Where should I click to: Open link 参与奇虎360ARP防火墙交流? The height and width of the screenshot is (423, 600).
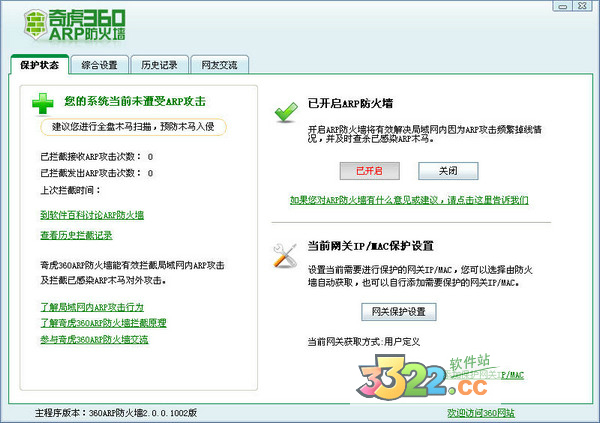pyautogui.click(x=94, y=340)
